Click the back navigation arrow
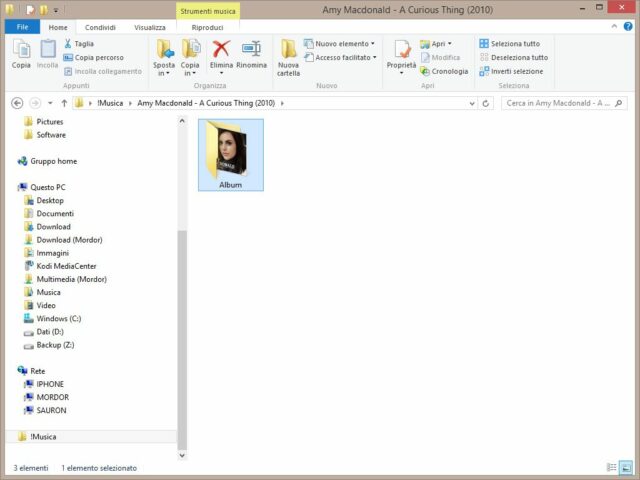The width and height of the screenshot is (640, 480). (17, 103)
